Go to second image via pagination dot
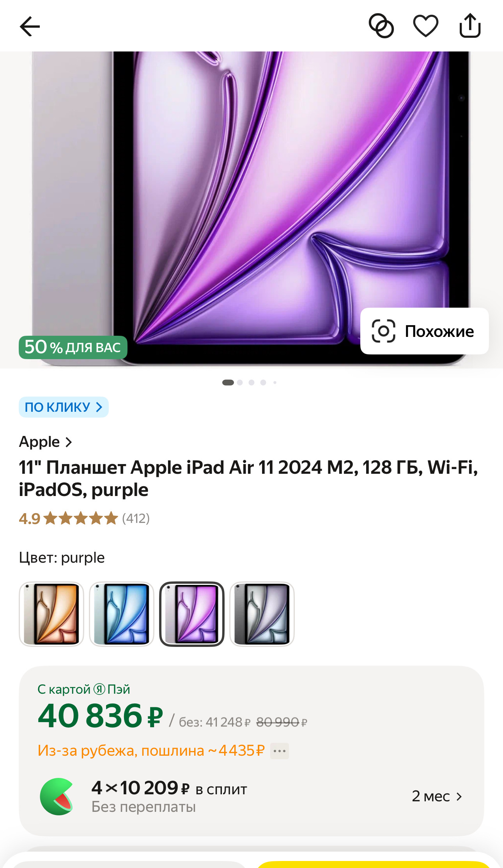Screen dimensions: 503x868 click(x=240, y=383)
